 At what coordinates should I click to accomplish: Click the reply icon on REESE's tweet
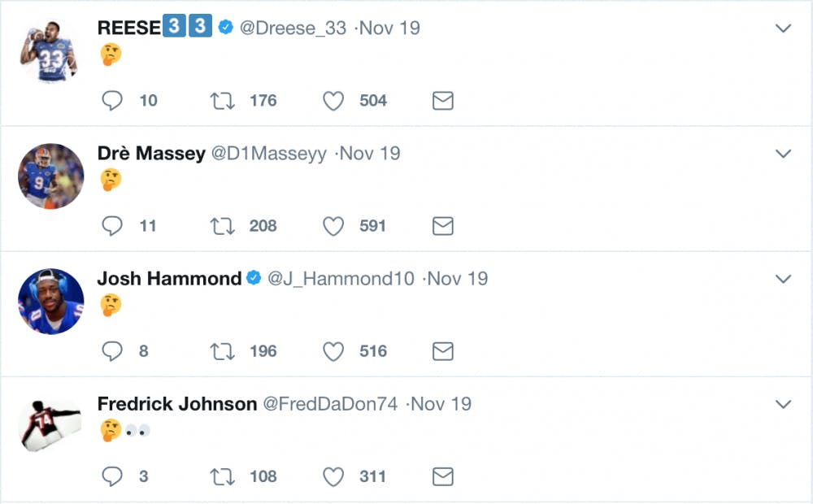(x=112, y=100)
